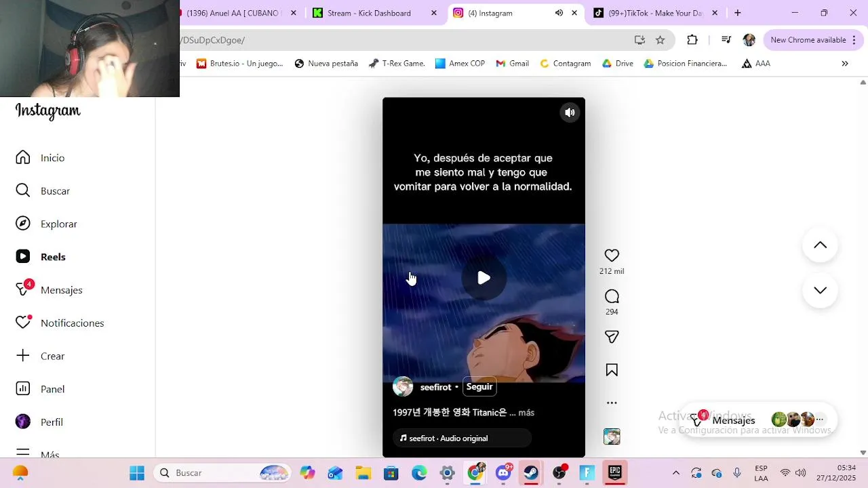Bookmark this page with the star

pyautogui.click(x=660, y=40)
